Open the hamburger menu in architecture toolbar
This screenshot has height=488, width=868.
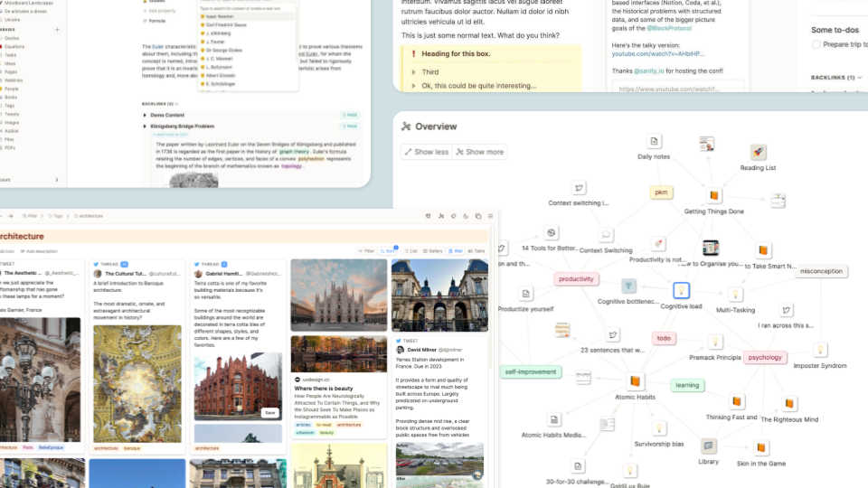[x=491, y=216]
